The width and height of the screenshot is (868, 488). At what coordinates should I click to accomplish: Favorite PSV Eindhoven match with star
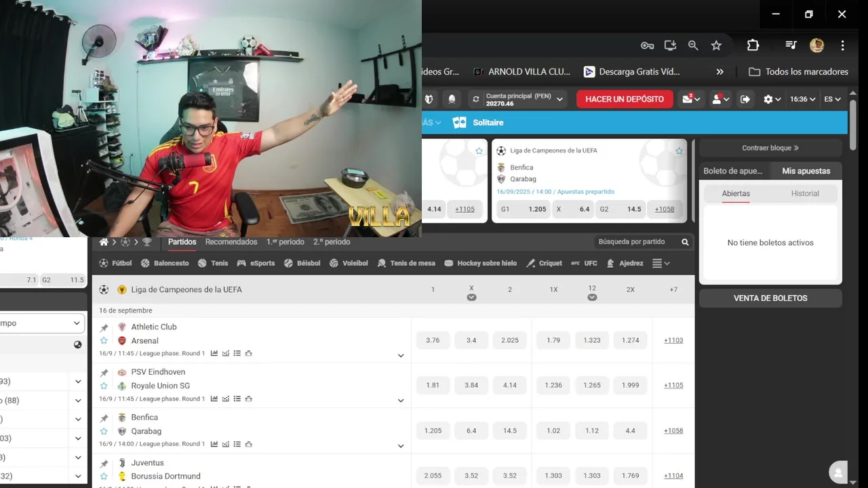[104, 386]
